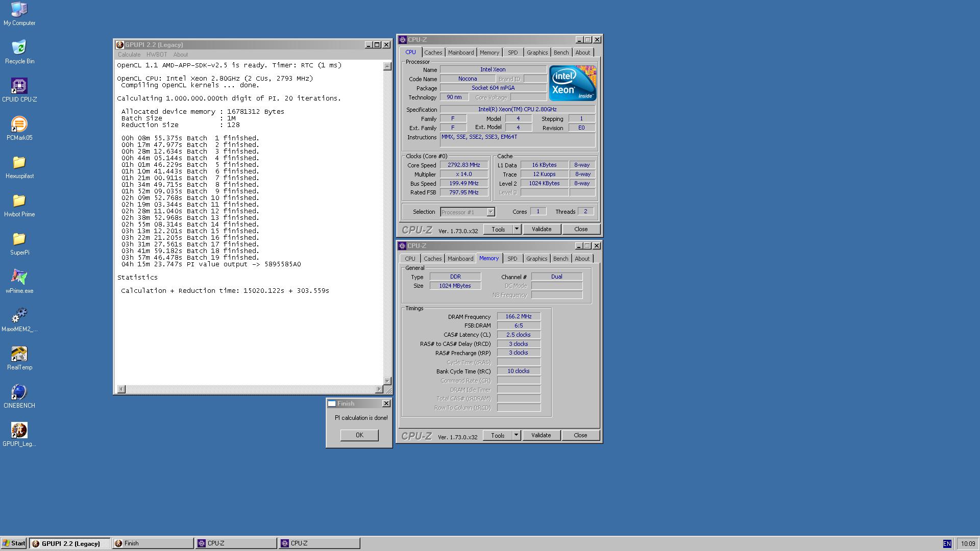The image size is (980, 551).
Task: Launch CPUID CPU-Z desktop shortcut
Action: pos(19,90)
